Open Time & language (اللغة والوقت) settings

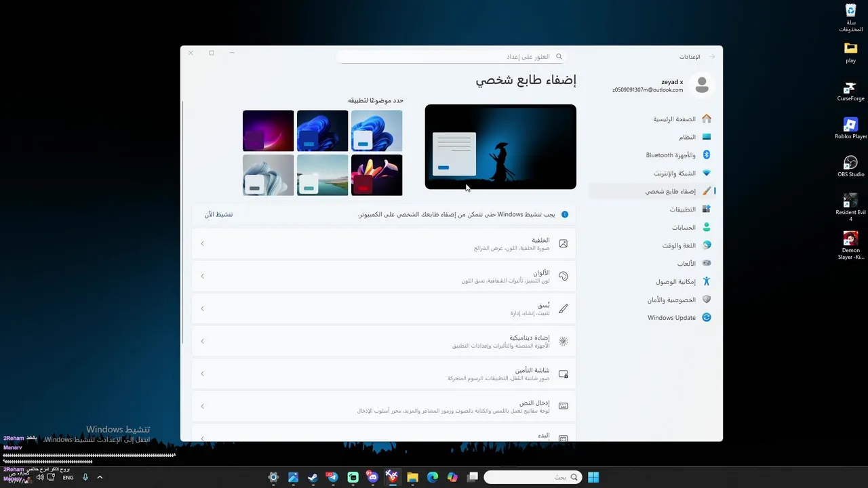coord(652,245)
